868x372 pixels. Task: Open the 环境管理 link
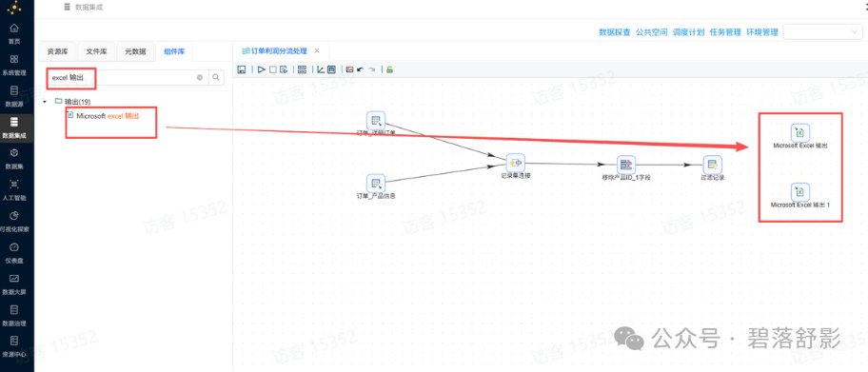[x=762, y=32]
